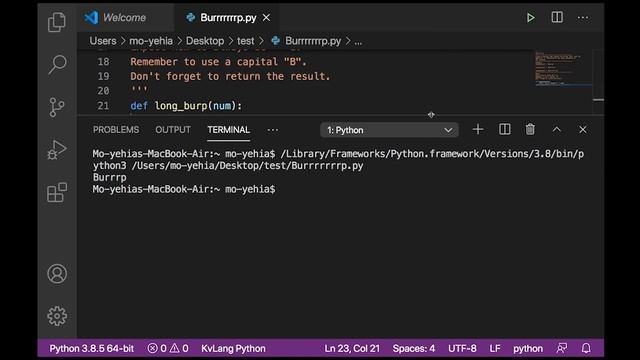Select the TERMINAL panel tab
Viewport: 640px width, 360px height.
pos(229,130)
